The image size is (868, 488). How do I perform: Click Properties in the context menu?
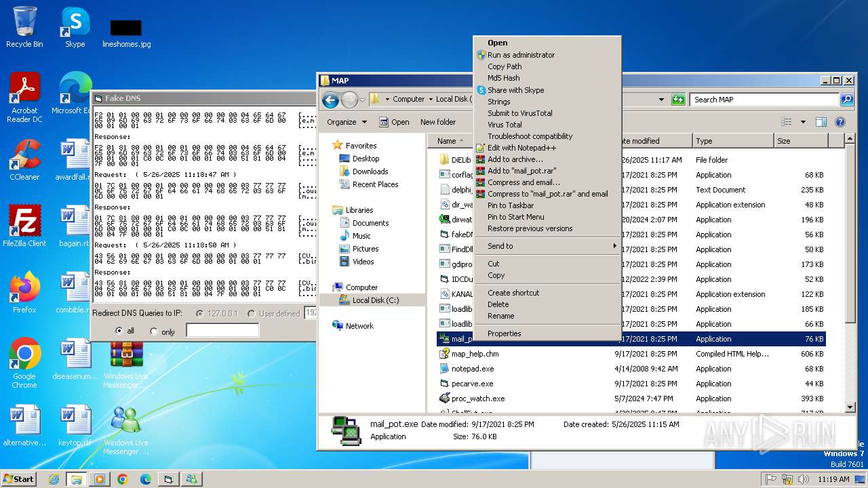[547, 333]
